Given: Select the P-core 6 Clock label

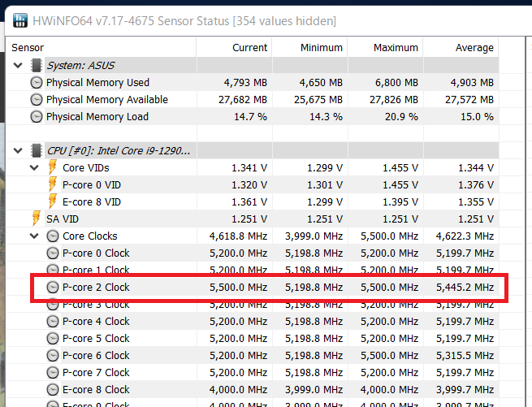Looking at the screenshot, I should pos(96,355).
